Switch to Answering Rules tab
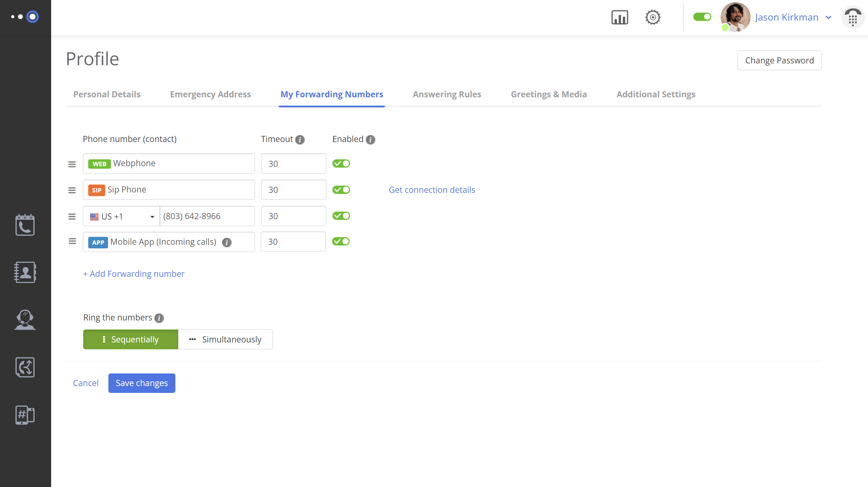868x487 pixels. (447, 94)
